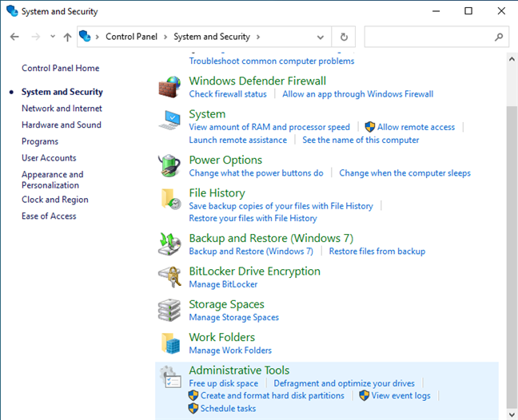This screenshot has height=420, width=518.
Task: Click Restore your files with File History
Action: (x=253, y=218)
